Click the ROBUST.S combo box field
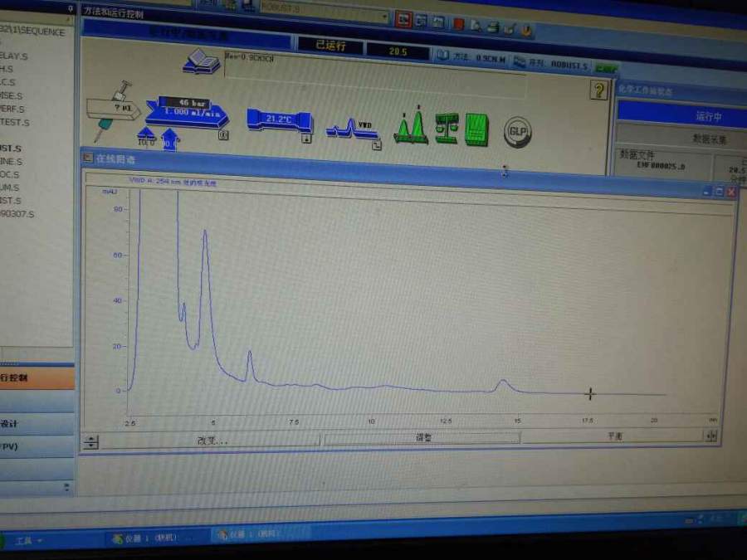The height and width of the screenshot is (560, 747). click(324, 12)
